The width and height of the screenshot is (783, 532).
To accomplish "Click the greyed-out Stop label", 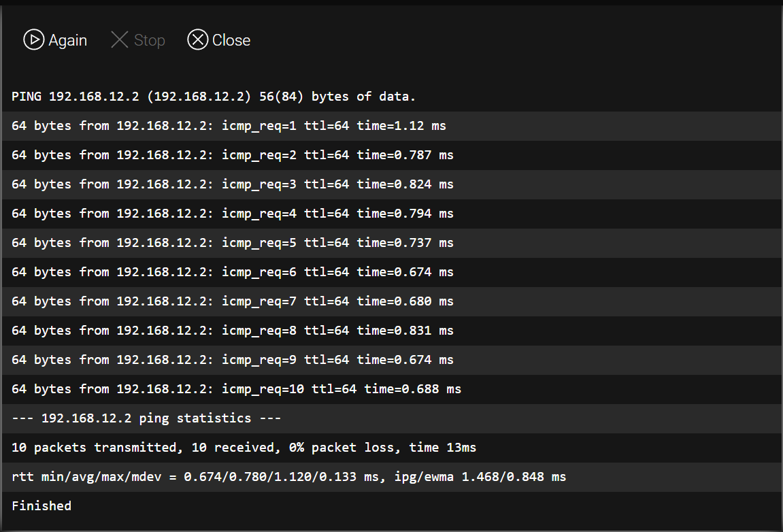I will pyautogui.click(x=149, y=40).
